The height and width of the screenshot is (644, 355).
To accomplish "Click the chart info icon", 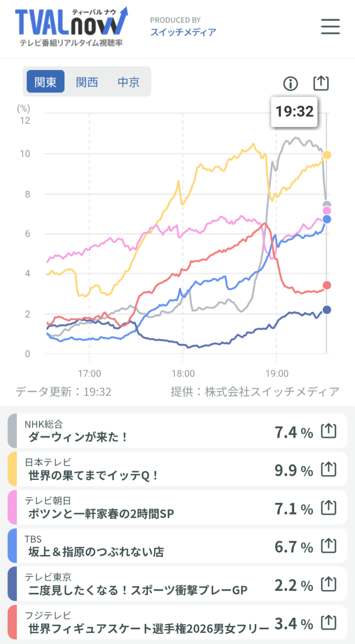I will click(x=290, y=83).
